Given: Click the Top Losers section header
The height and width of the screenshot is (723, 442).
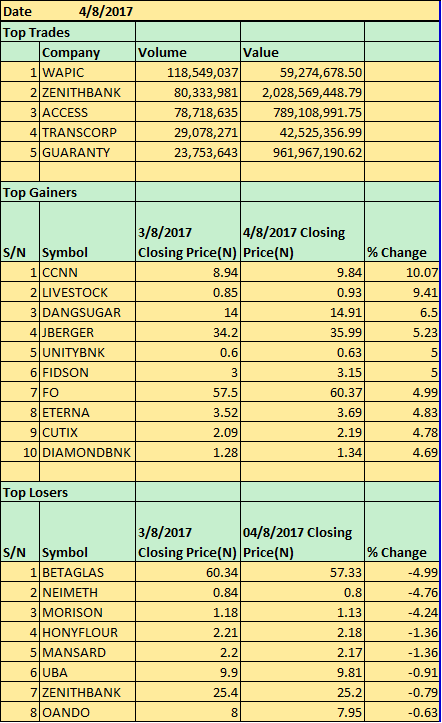Looking at the screenshot, I should [68, 492].
